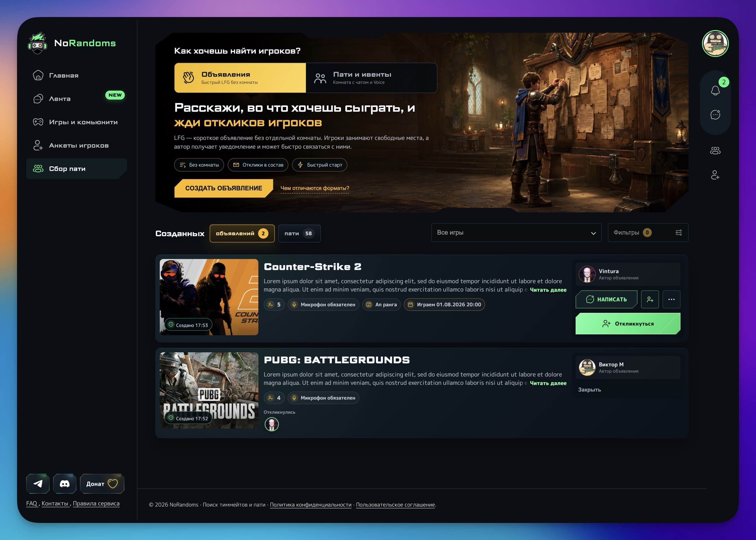Open the Counter-Strike 2 cover thumbnail

coord(209,297)
